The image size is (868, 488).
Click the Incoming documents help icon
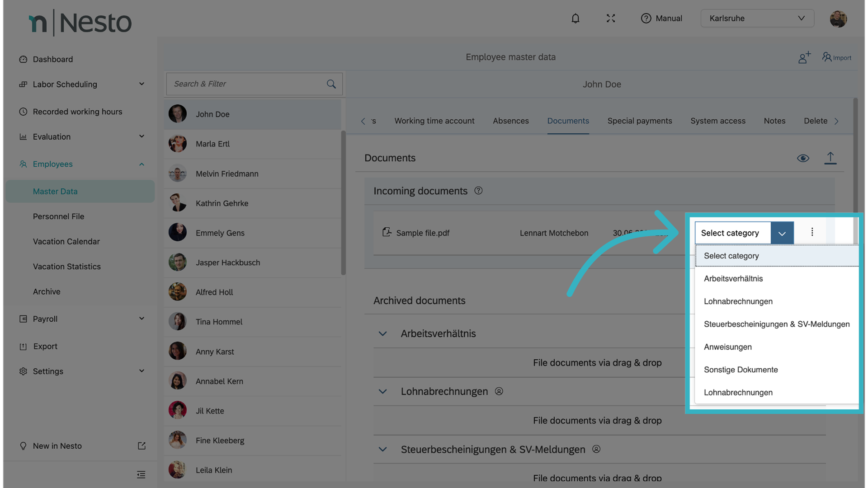point(478,191)
